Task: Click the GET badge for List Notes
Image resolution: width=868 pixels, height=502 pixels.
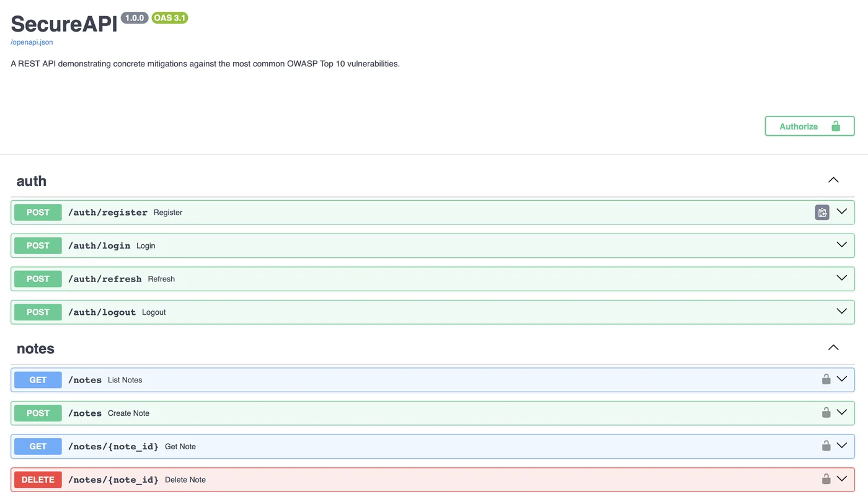Action: click(x=38, y=380)
